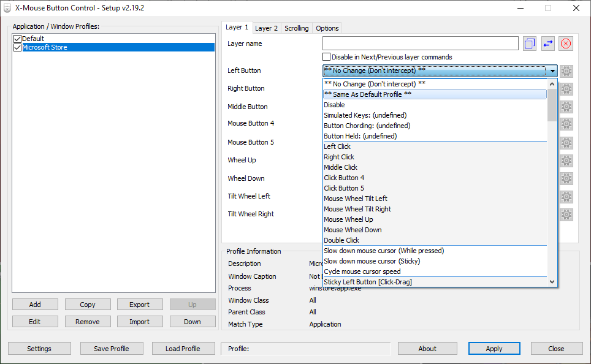
Task: Click the gear icon for Left Button
Action: [566, 71]
